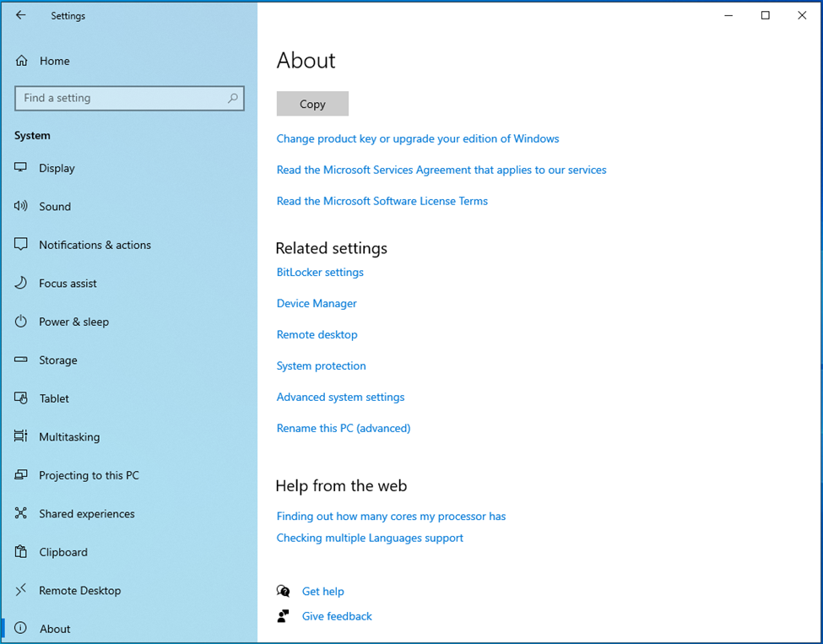Click the Projecting to this PC icon

tap(20, 474)
